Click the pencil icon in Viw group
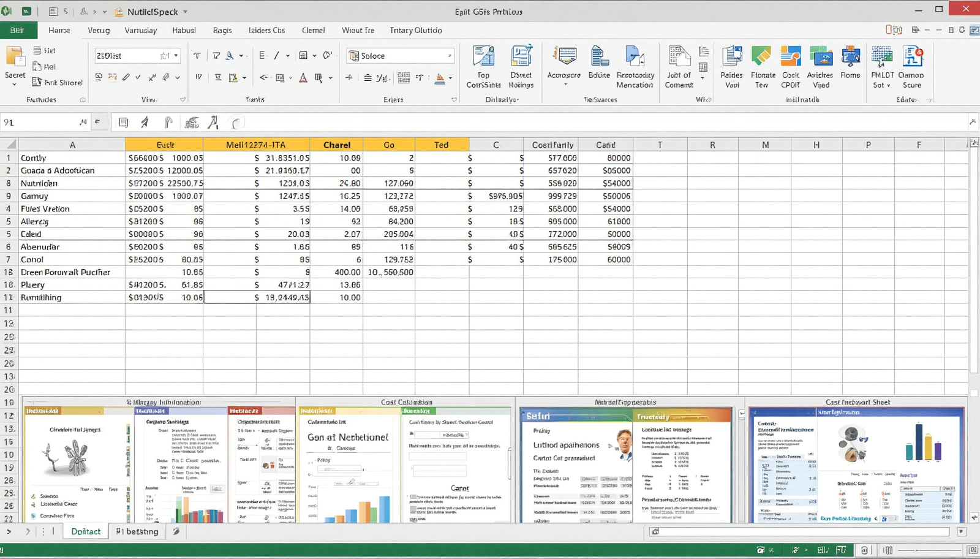Screen dimensions: 980x559 tap(126, 77)
